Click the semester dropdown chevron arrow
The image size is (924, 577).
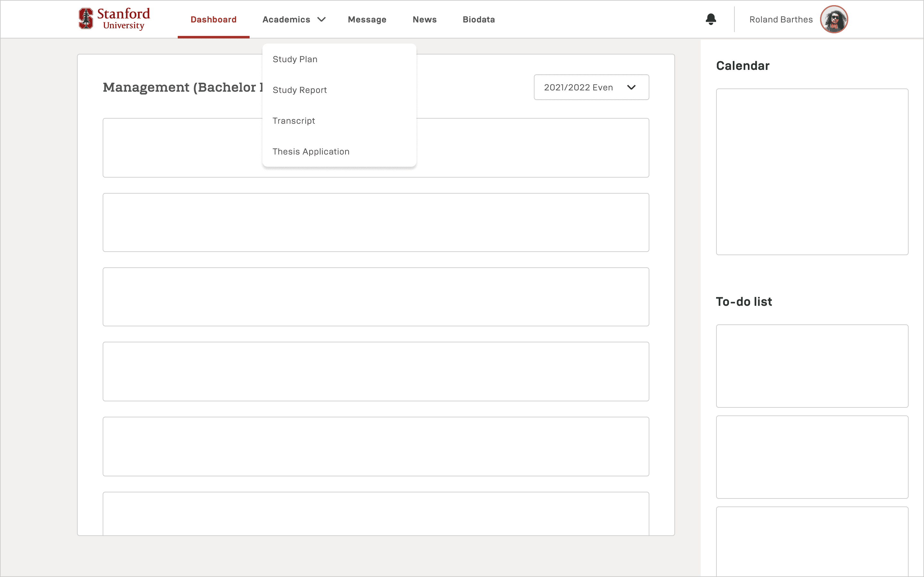click(x=631, y=88)
